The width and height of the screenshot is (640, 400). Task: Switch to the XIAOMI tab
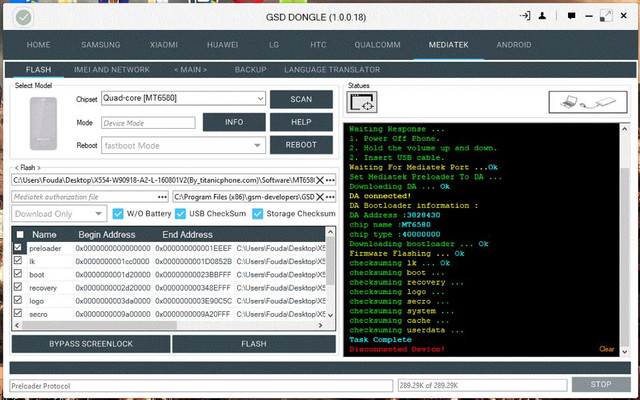[163, 45]
